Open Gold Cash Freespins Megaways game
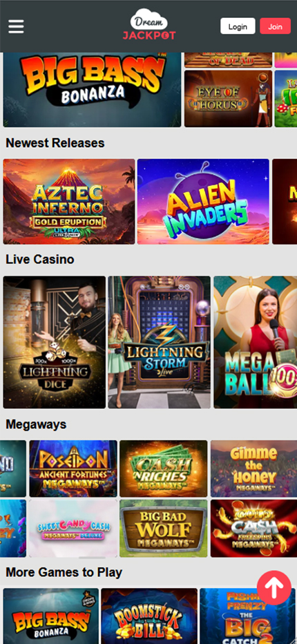The image size is (297, 644). coord(254,528)
